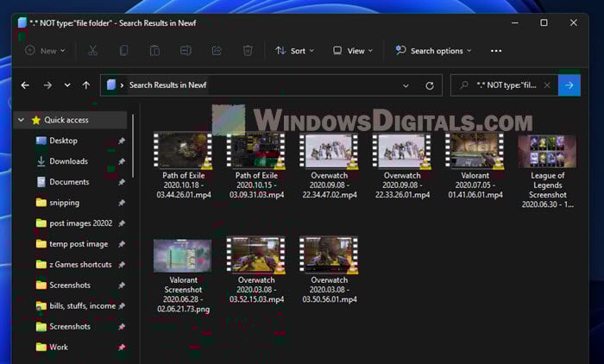The image size is (604, 364).
Task: Select Overwatch 2020.03.08 03.50.56.01 video
Action: coord(329,255)
